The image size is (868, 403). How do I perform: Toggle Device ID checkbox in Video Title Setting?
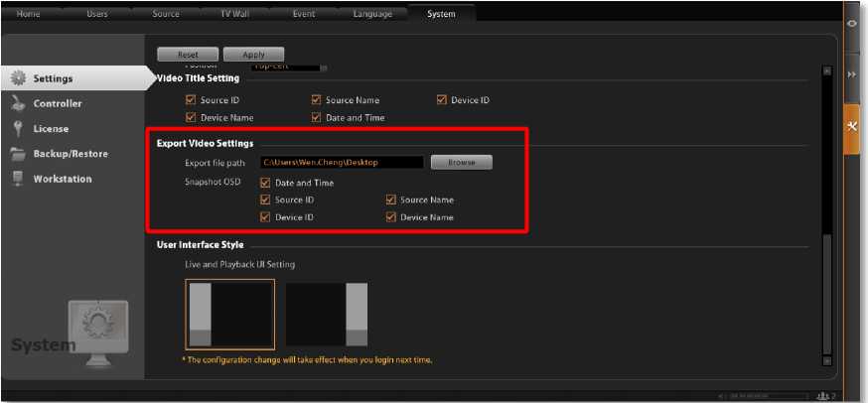(x=442, y=100)
